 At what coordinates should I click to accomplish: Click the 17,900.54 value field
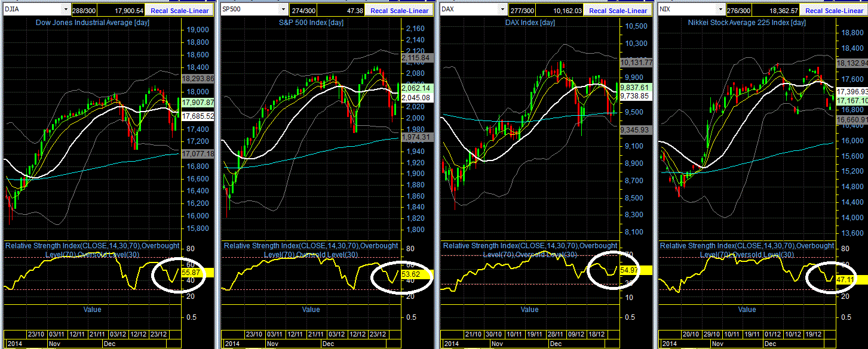click(x=122, y=11)
